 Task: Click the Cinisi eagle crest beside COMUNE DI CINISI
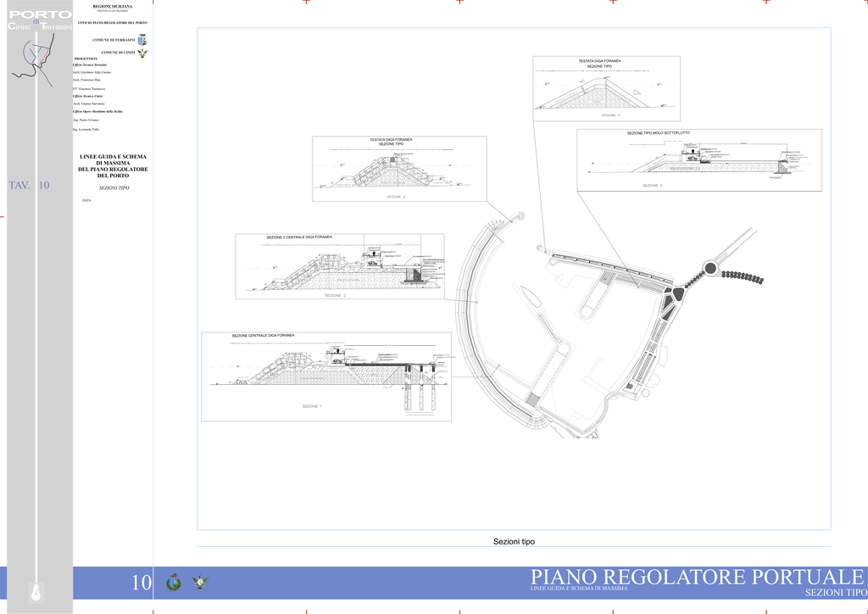point(142,53)
